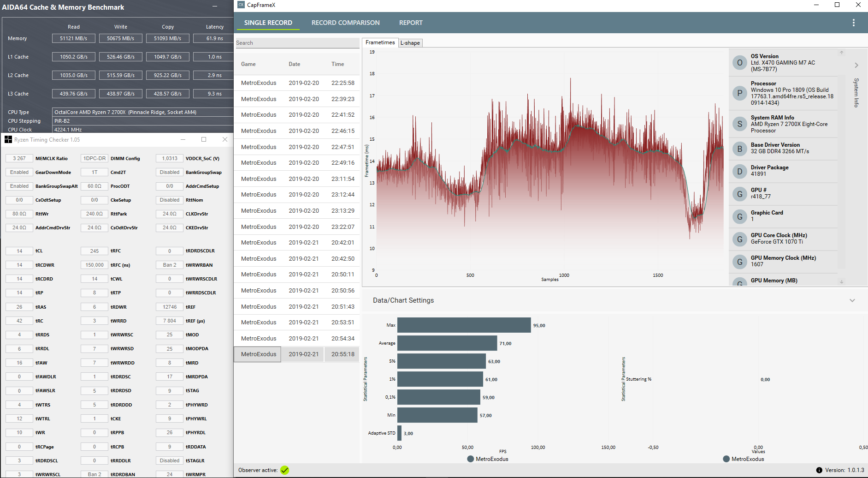
Task: Select the MetroExodus record at 20:42:01
Action: (297, 243)
